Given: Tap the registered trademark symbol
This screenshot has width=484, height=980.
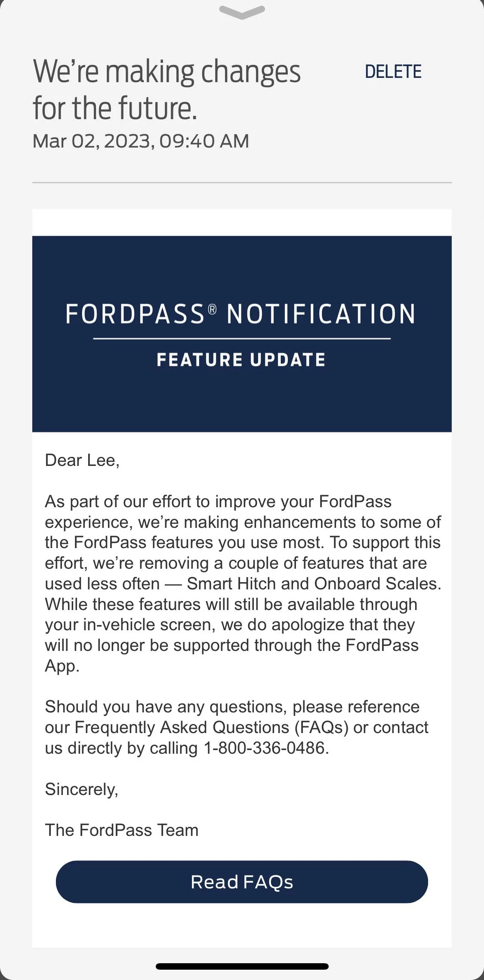Looking at the screenshot, I should (212, 309).
